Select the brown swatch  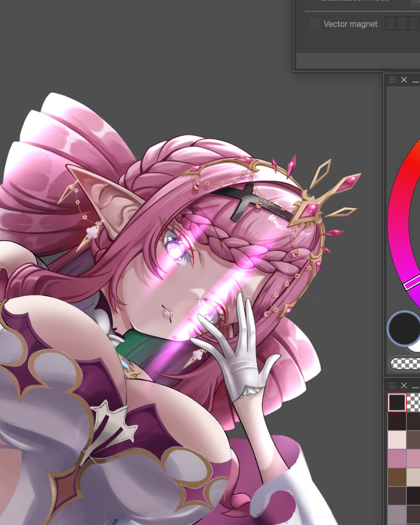pos(397,476)
